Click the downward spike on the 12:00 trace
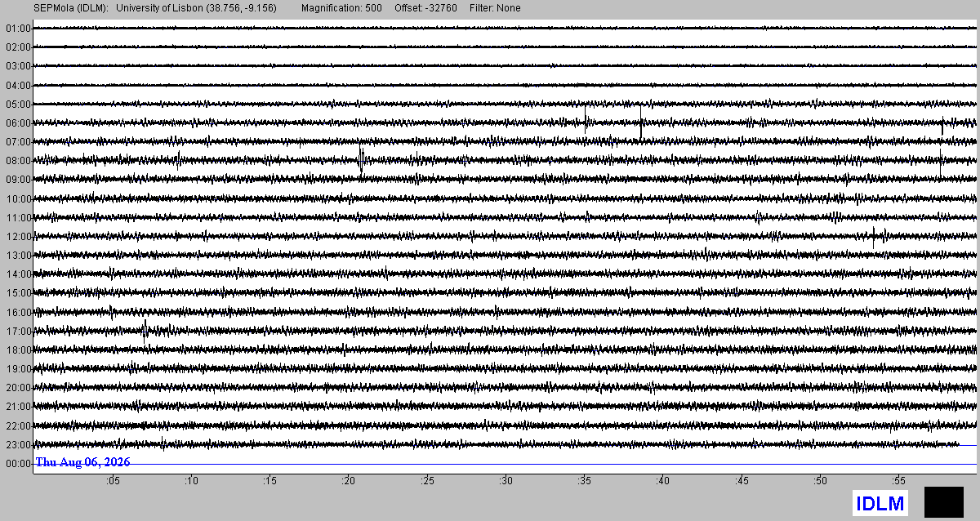Screen dimensions: 980x521 click(x=874, y=238)
